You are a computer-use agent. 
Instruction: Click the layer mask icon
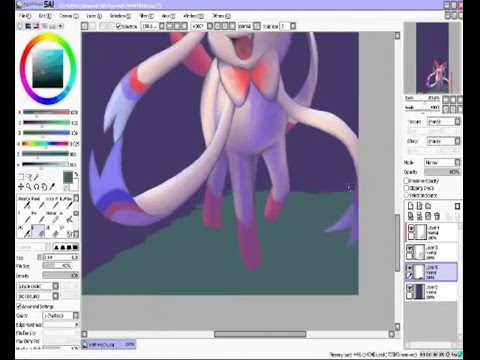click(x=457, y=206)
